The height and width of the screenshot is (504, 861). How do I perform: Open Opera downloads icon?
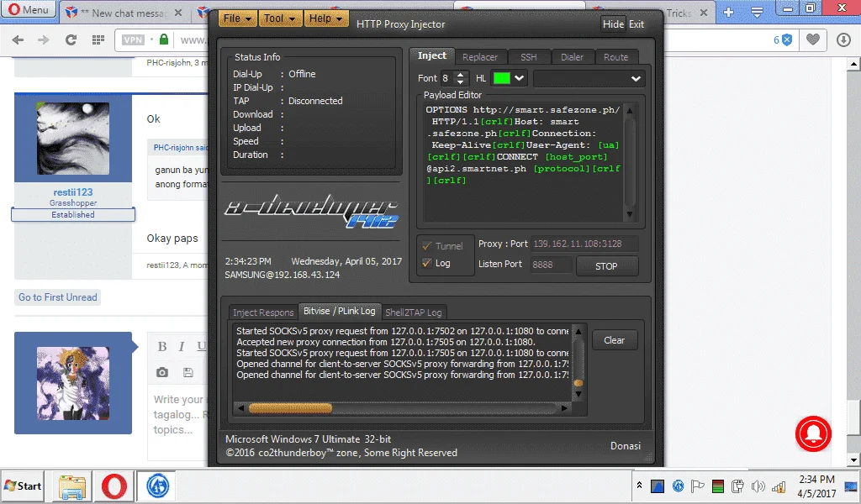pyautogui.click(x=843, y=39)
